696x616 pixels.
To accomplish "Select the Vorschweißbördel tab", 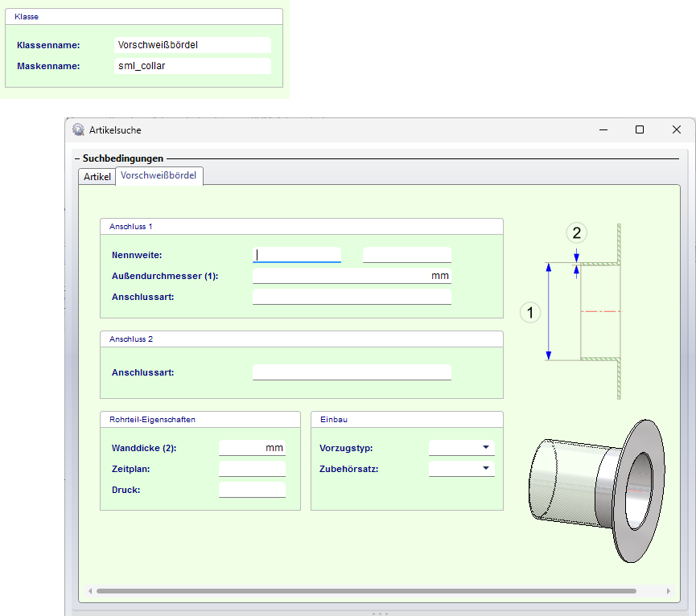I will click(159, 175).
